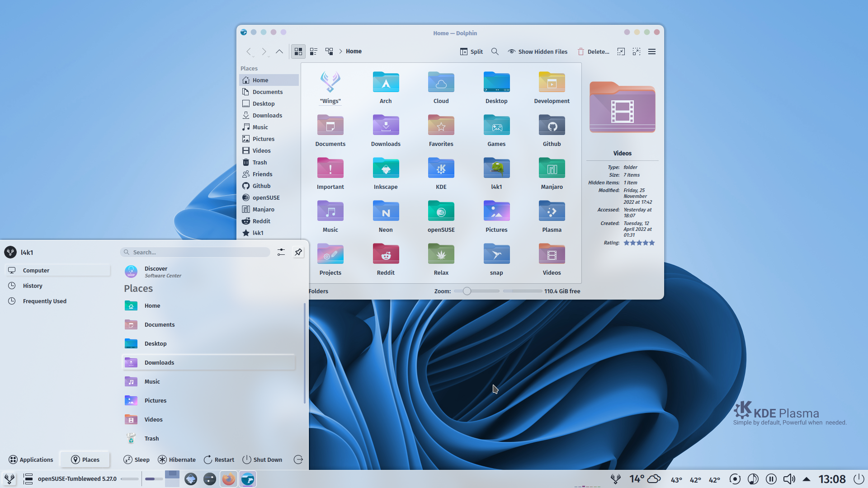Select openSUSE in Dolphin Places sidebar
Screen dimensions: 868x488
269,198
